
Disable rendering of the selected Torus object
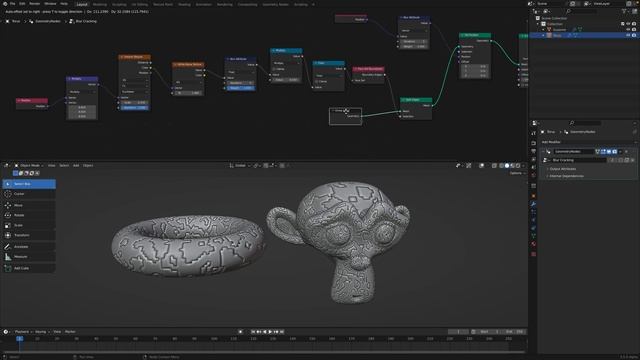point(634,36)
